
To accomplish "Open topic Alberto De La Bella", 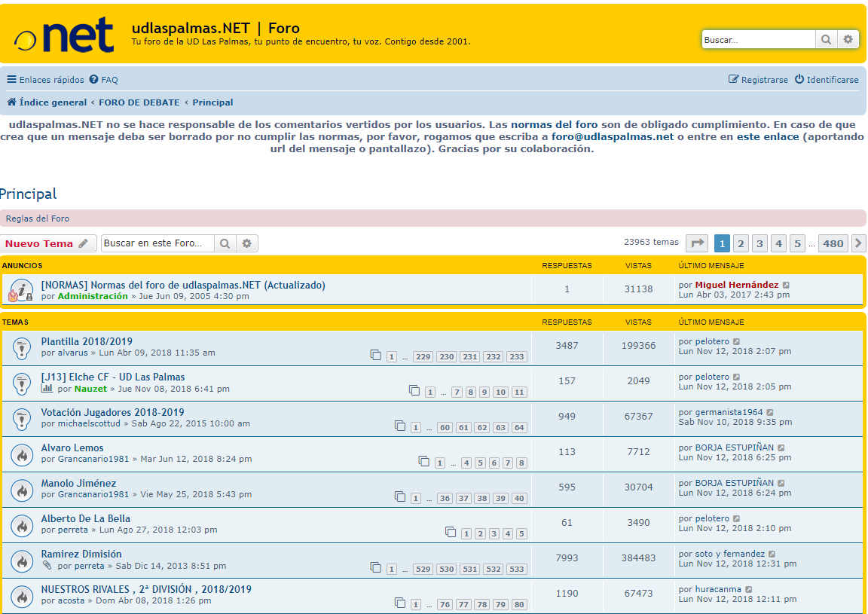I will pyautogui.click(x=86, y=519).
